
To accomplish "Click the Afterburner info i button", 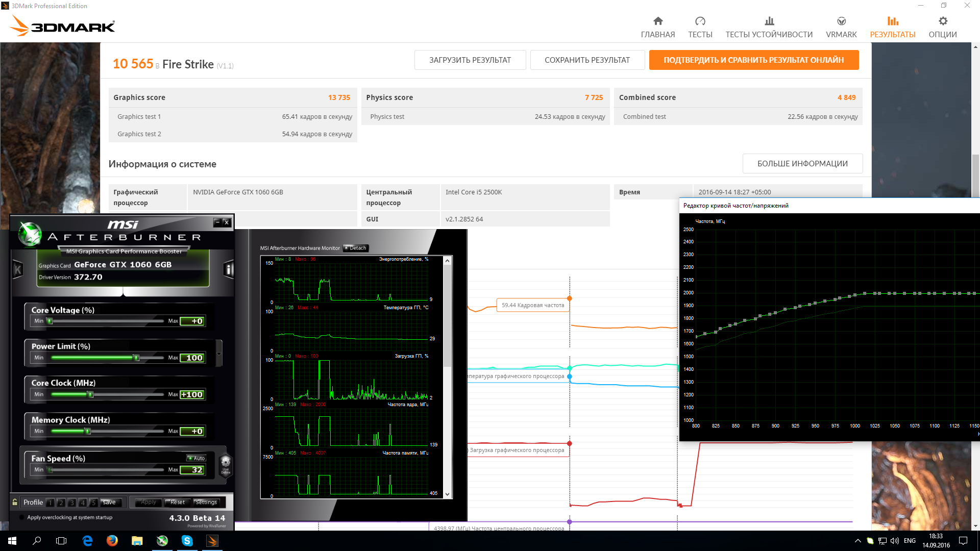I will tap(229, 269).
